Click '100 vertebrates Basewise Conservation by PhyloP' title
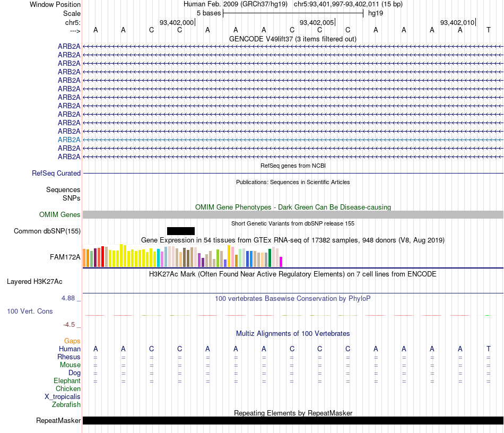Image resolution: width=504 pixels, height=433 pixels. tap(293, 298)
